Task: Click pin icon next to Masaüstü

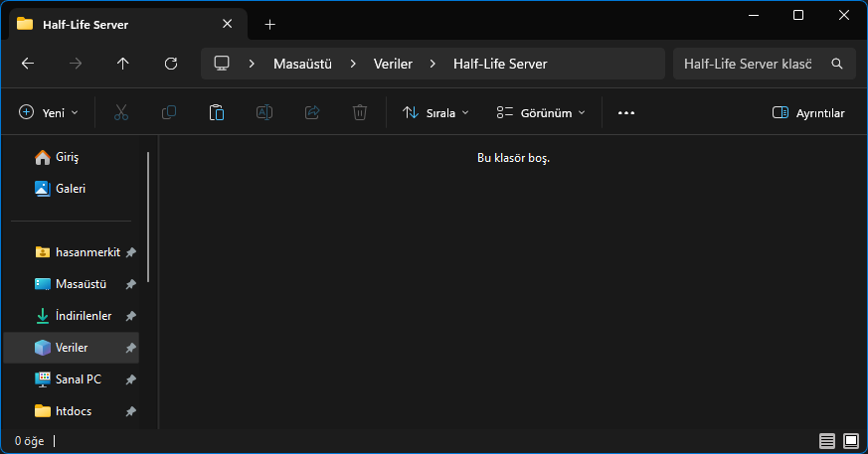Action: tap(130, 284)
